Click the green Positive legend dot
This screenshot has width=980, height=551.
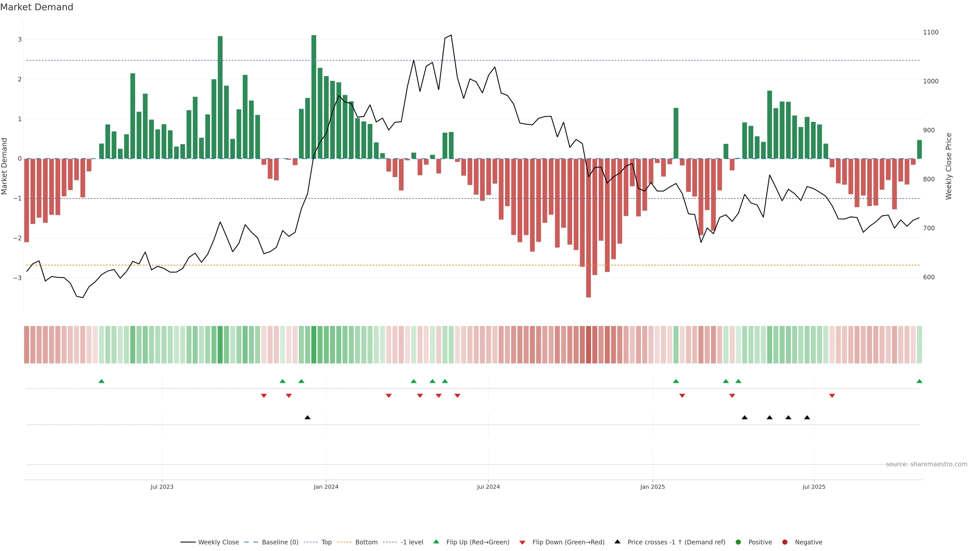pyautogui.click(x=738, y=542)
